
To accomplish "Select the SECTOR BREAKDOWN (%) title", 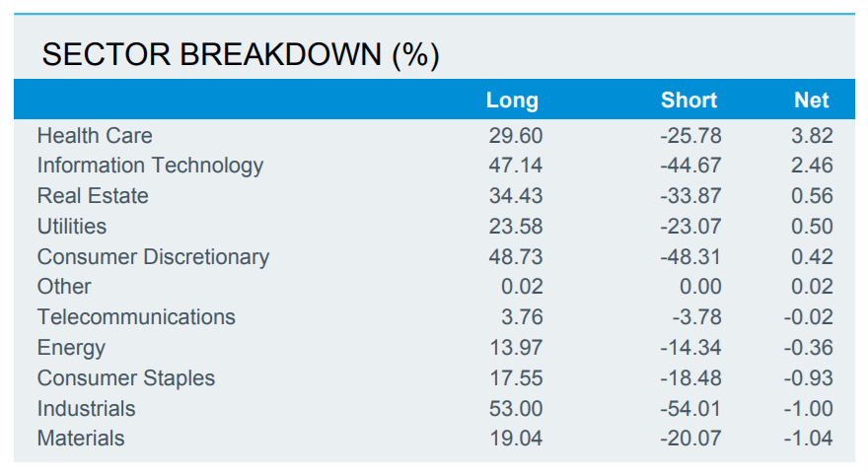I will click(x=241, y=55).
